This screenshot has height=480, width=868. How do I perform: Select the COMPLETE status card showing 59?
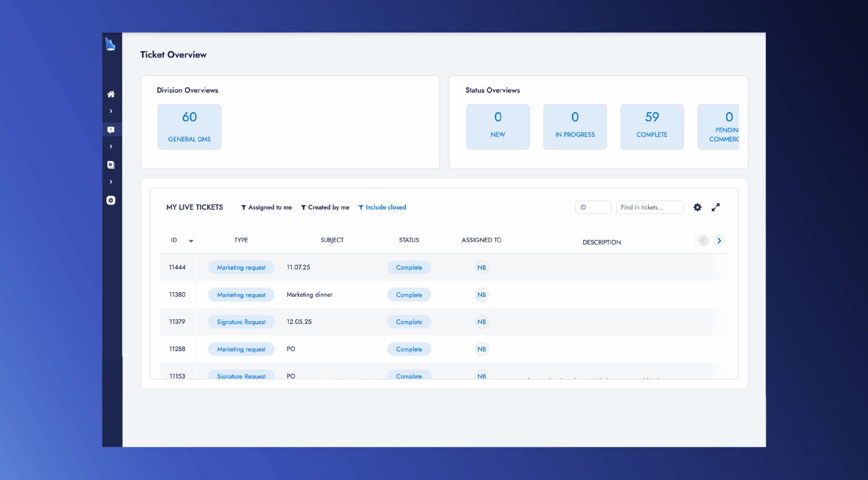[652, 127]
